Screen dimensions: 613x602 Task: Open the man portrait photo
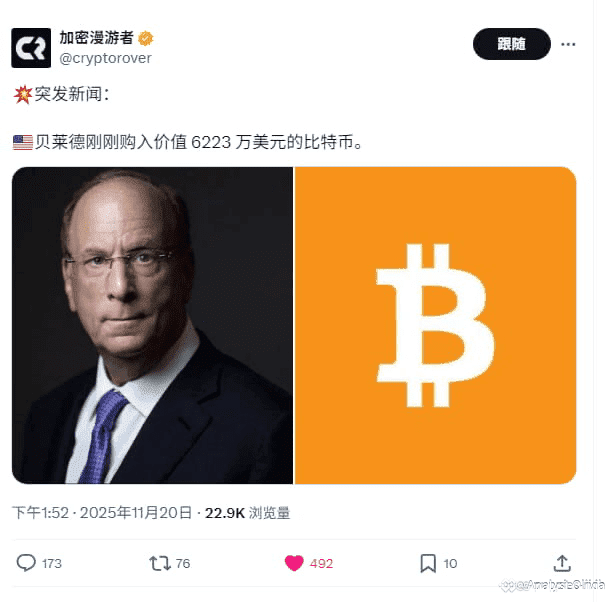pyautogui.click(x=152, y=325)
